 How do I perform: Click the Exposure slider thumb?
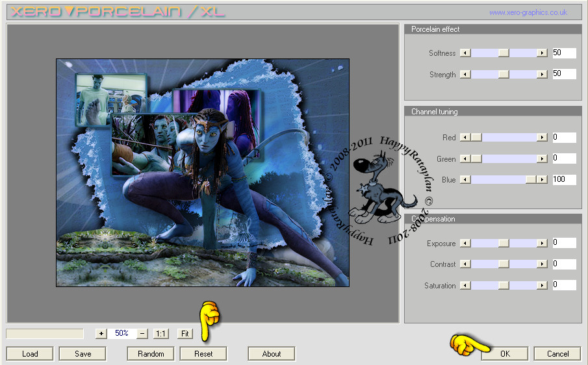click(x=504, y=243)
